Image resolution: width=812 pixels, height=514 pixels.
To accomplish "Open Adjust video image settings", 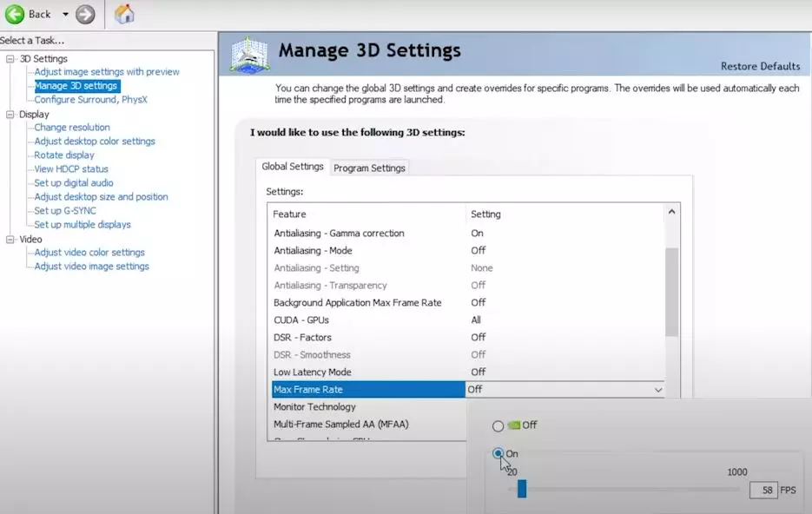I will pyautogui.click(x=92, y=267).
